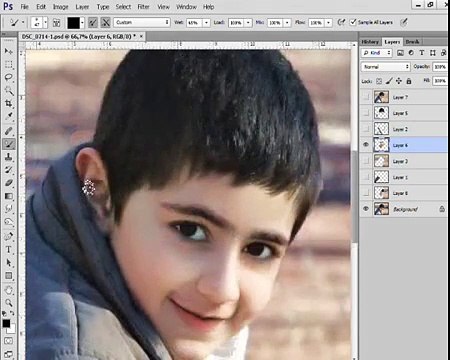Select the Clone Stamp tool
The image size is (450, 360).
pos(9,157)
